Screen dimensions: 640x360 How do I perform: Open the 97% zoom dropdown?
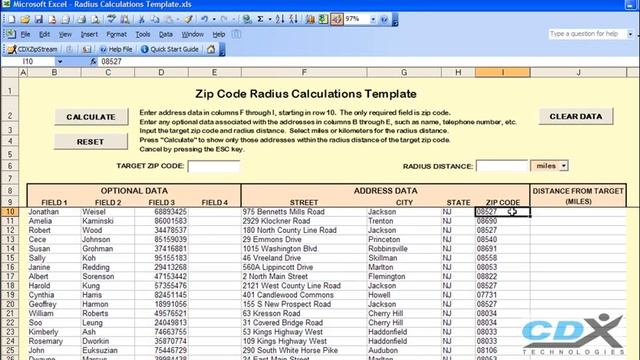tap(373, 19)
